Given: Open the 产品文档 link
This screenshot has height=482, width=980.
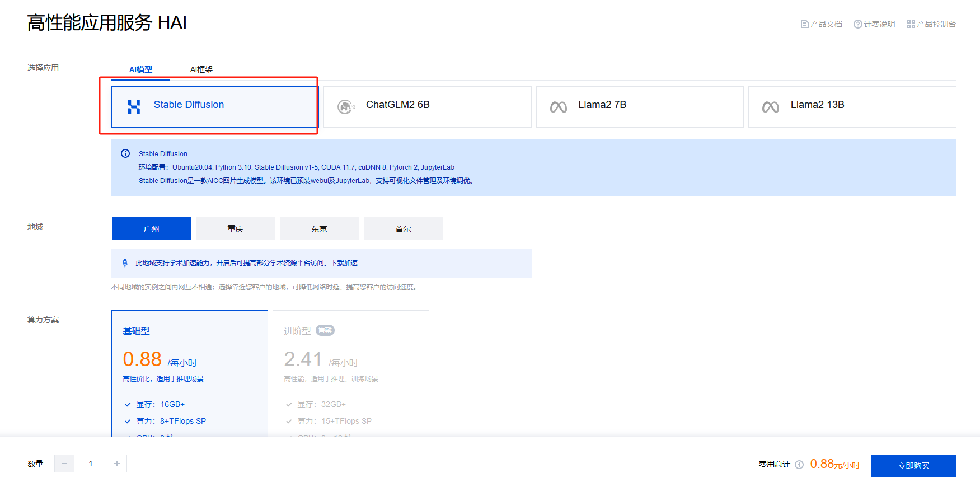Looking at the screenshot, I should point(822,24).
